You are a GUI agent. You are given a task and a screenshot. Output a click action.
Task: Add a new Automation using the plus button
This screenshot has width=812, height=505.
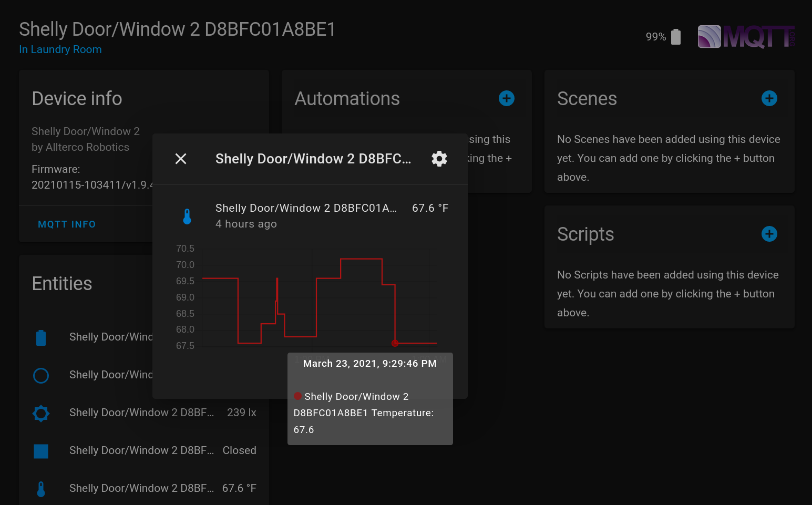point(506,98)
